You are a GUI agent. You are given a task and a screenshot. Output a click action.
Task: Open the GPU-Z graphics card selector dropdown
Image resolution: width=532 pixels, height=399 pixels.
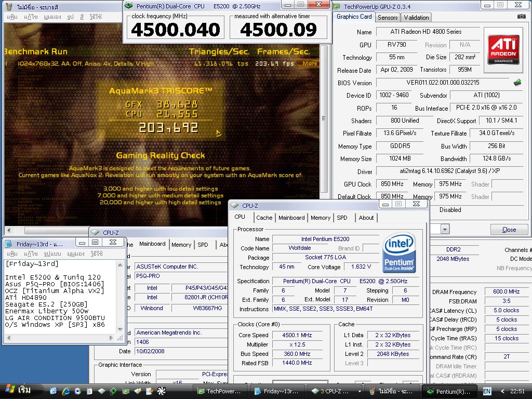[445, 229]
